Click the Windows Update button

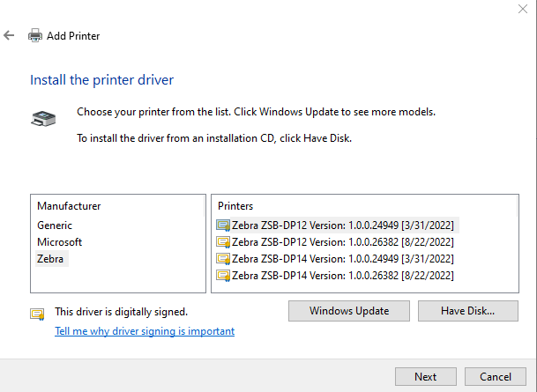349,311
